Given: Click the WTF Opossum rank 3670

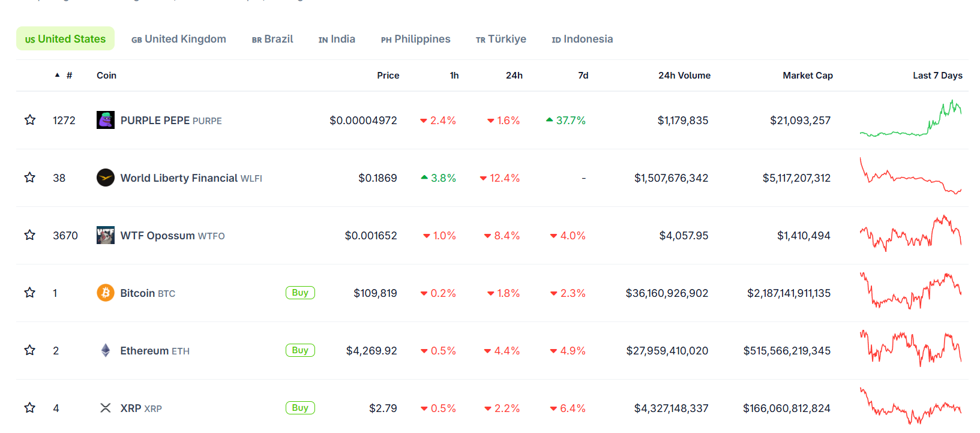Looking at the screenshot, I should pos(65,236).
